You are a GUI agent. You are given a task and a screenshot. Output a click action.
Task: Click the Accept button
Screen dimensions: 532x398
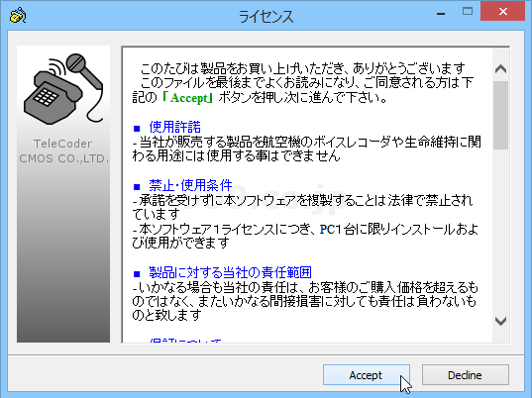tap(367, 375)
